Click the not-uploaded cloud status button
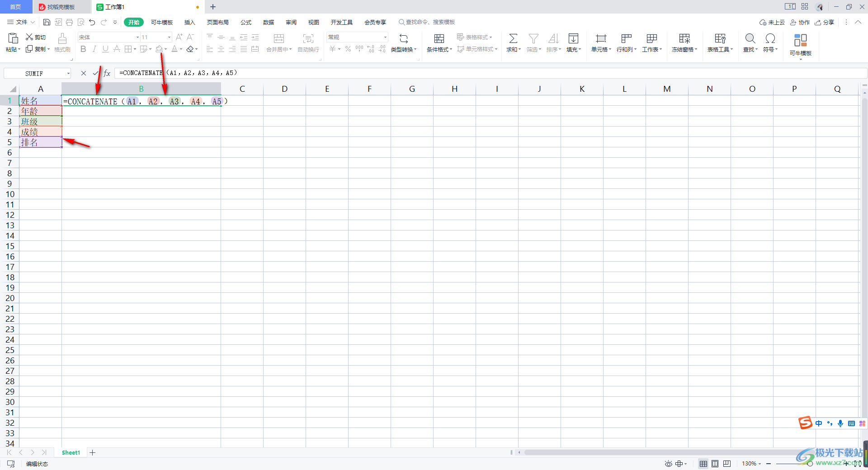Viewport: 868px width, 470px height. click(x=772, y=22)
